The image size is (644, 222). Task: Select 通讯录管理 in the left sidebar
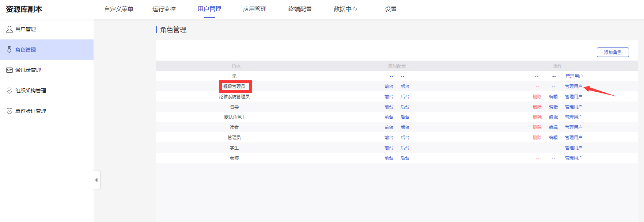47,70
